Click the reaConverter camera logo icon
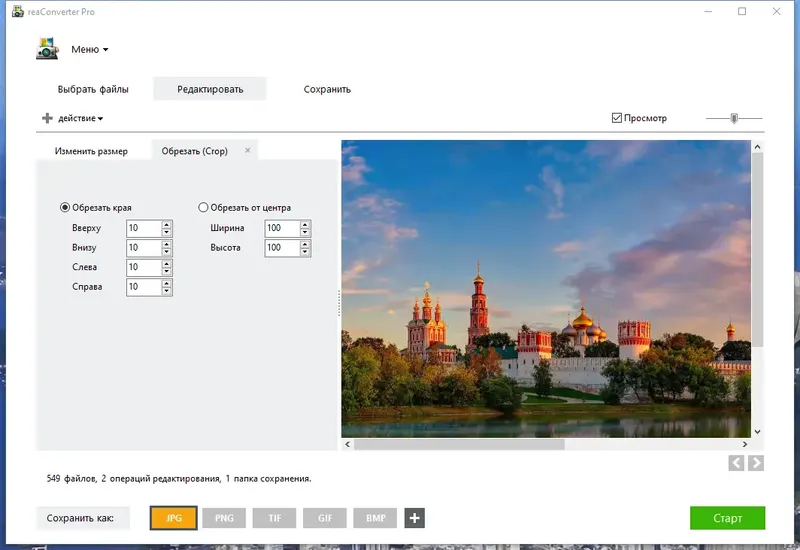 (47, 49)
